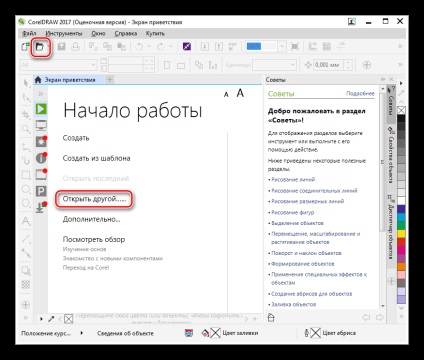The width and height of the screenshot is (424, 360).
Task: Click the Подробнее link in Советы
Action: pos(360,94)
